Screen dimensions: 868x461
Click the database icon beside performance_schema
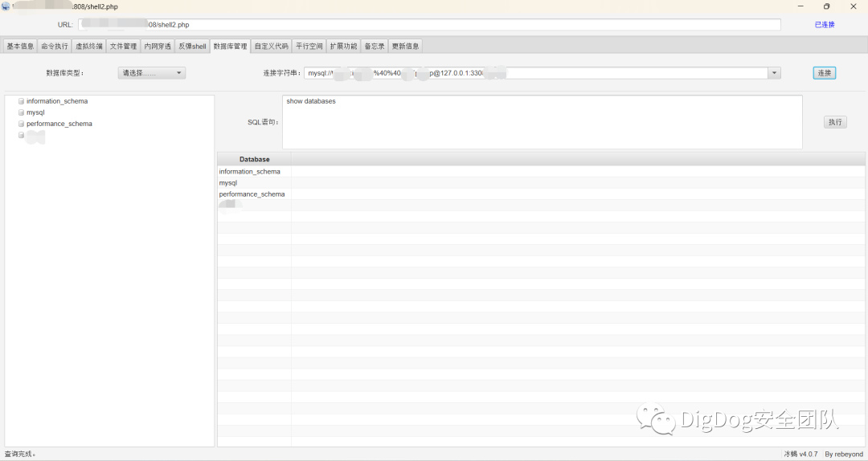pyautogui.click(x=21, y=124)
